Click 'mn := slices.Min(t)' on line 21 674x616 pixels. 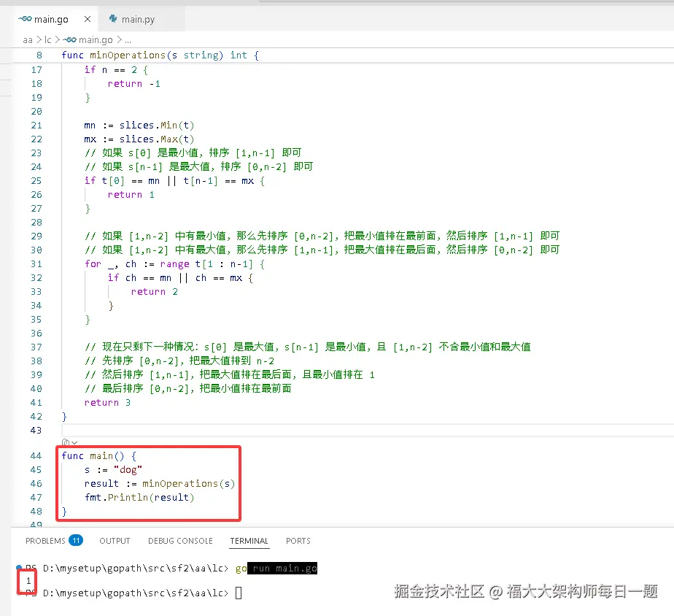click(x=139, y=126)
